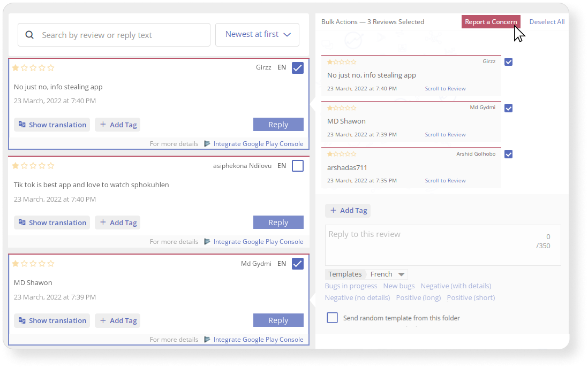Screen dimensions: 588x368
Task: Click Google Play icon in Md Gydmi review footer
Action: [x=207, y=339]
